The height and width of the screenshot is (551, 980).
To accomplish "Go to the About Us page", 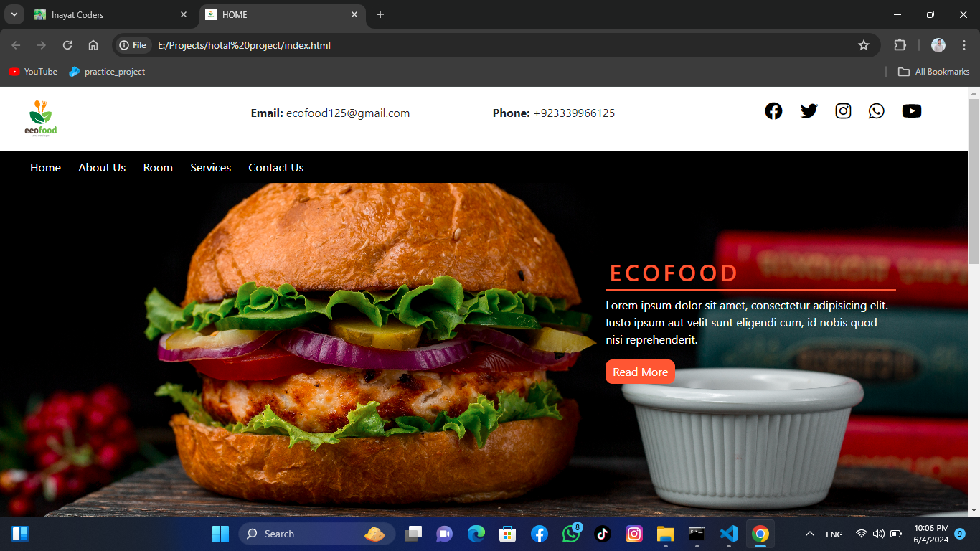I will coord(102,168).
